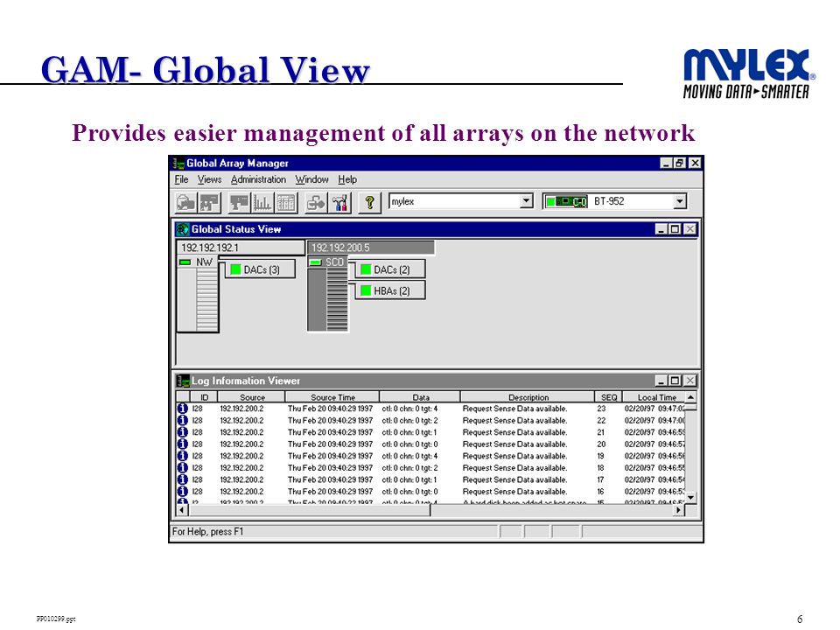
Task: Click the info icon for SEQ 18 row
Action: pos(183,467)
